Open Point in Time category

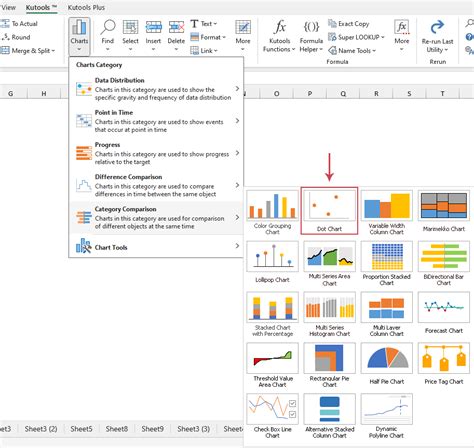point(157,121)
